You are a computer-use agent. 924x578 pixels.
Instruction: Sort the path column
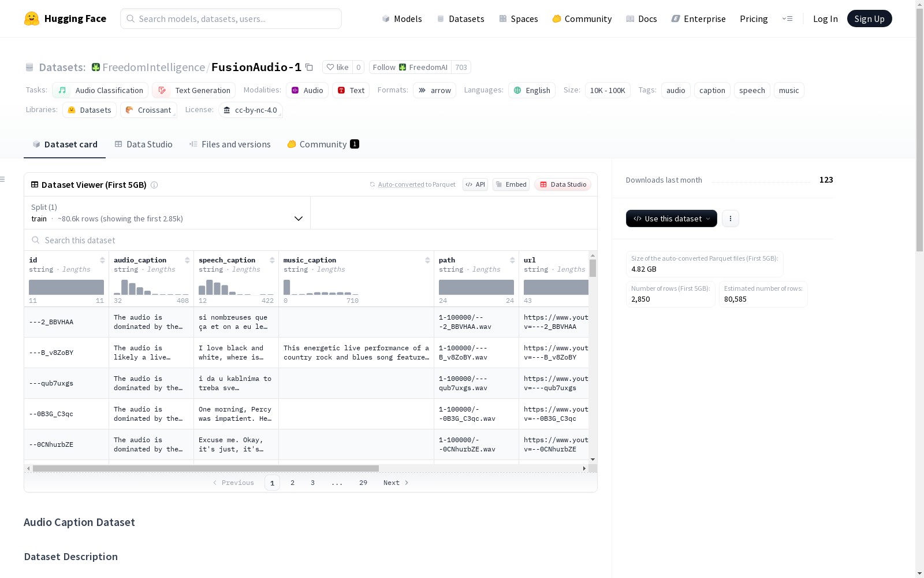coord(512,260)
